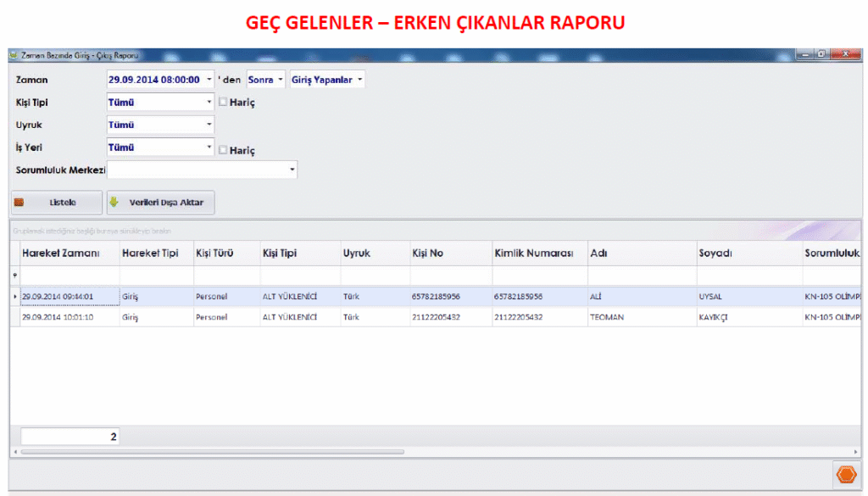
Task: Sort by Hareket Zamanı column header
Action: tap(61, 254)
